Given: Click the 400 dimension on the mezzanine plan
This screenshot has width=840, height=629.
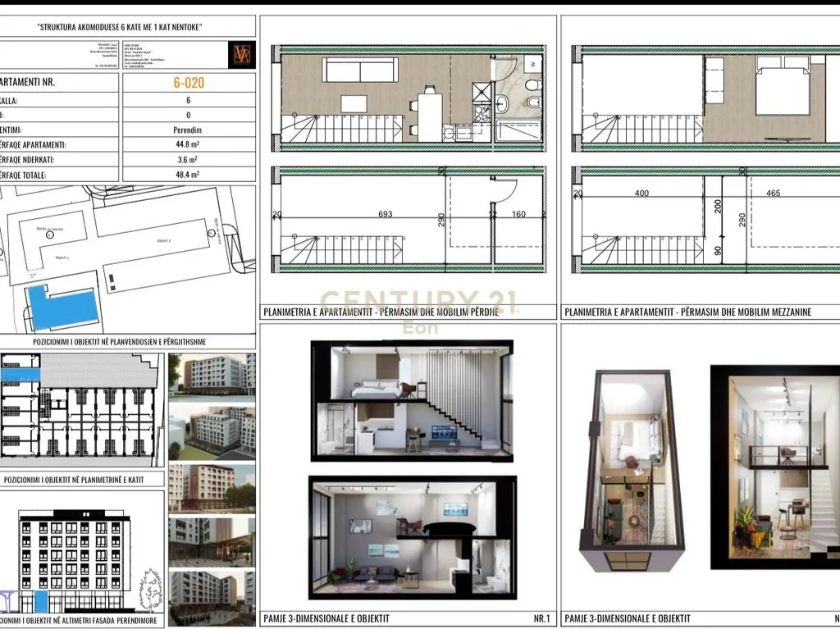Looking at the screenshot, I should 641,194.
